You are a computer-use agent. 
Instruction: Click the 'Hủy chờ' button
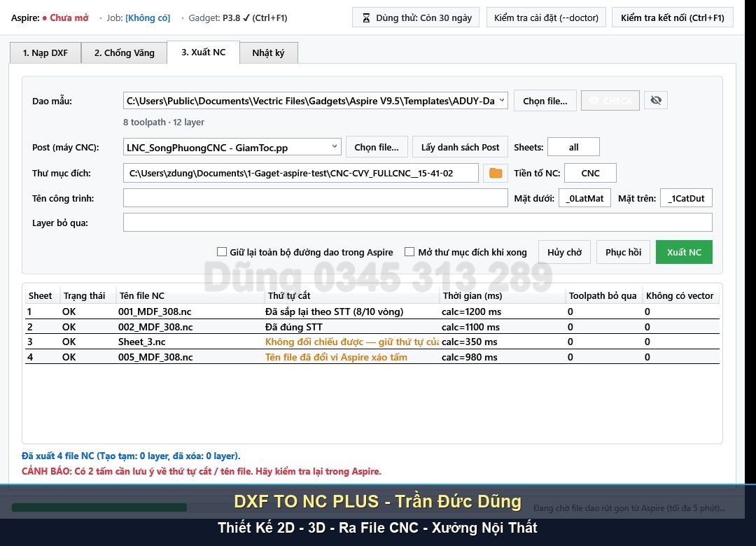point(564,252)
